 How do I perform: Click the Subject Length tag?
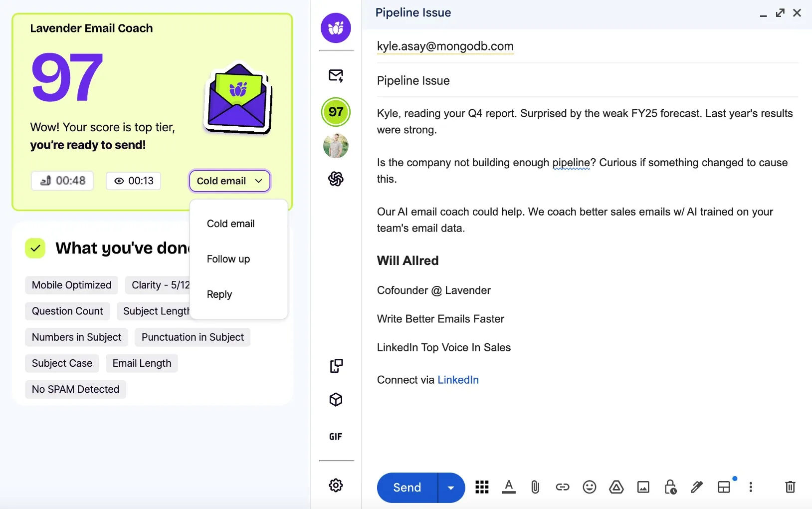pyautogui.click(x=154, y=311)
